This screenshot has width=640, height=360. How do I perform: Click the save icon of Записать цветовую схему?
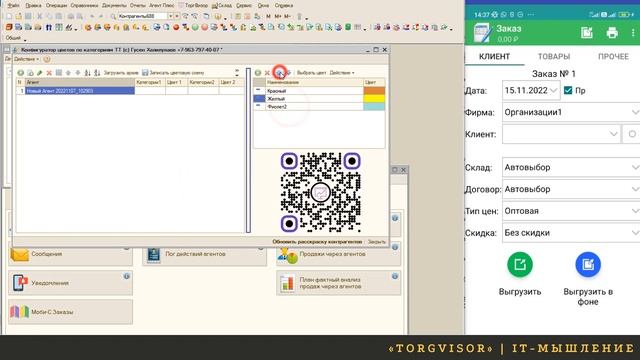coord(145,73)
